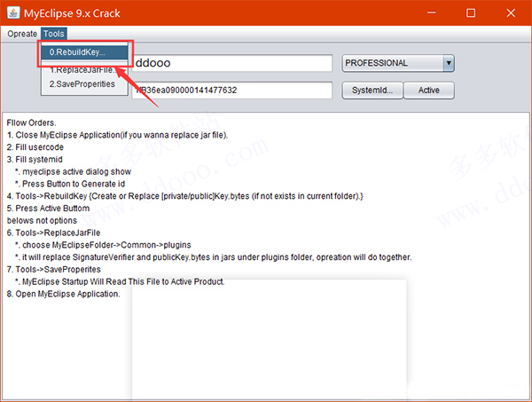Click the line '7. Tools->SaveProperites'
The image size is (532, 402).
click(x=54, y=270)
